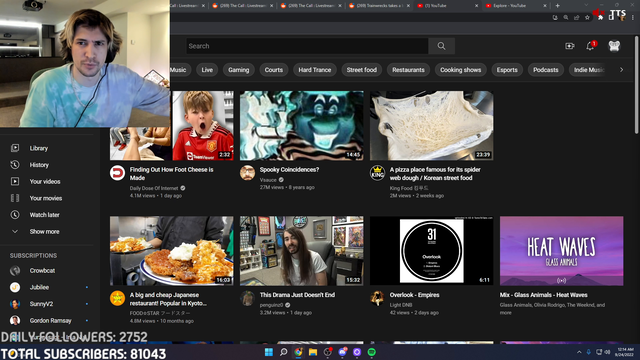This screenshot has height=360, width=640.
Task: Open the account avatar menu
Action: (x=614, y=46)
